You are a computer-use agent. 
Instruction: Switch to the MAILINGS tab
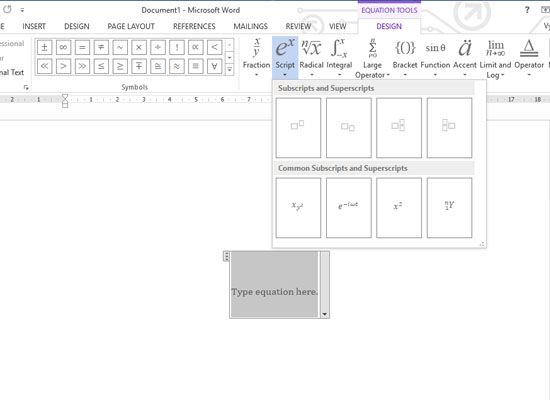click(250, 26)
